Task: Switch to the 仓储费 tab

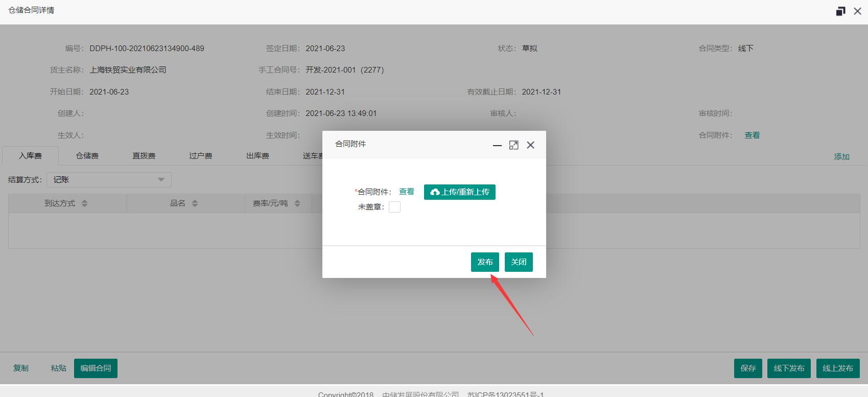Action: [87, 156]
